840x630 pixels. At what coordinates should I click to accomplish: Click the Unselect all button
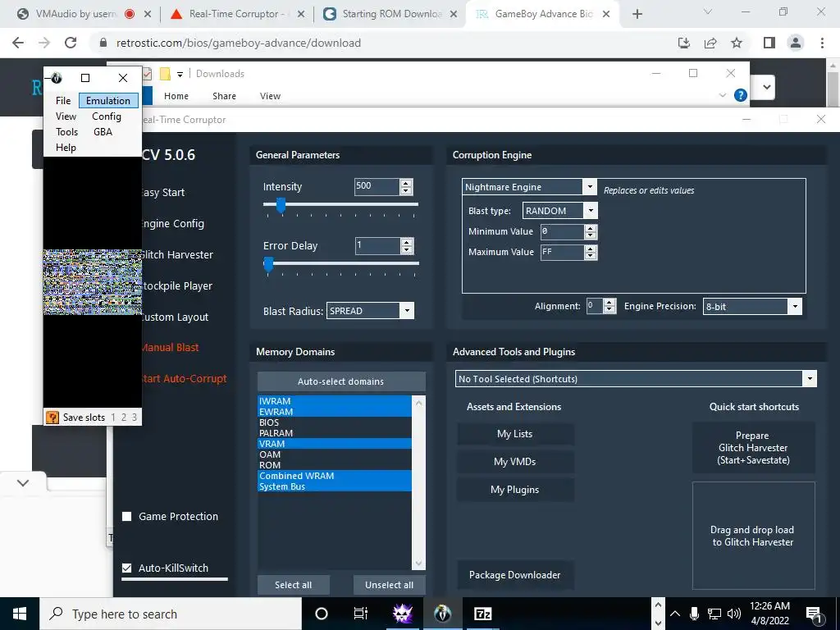pyautogui.click(x=390, y=585)
